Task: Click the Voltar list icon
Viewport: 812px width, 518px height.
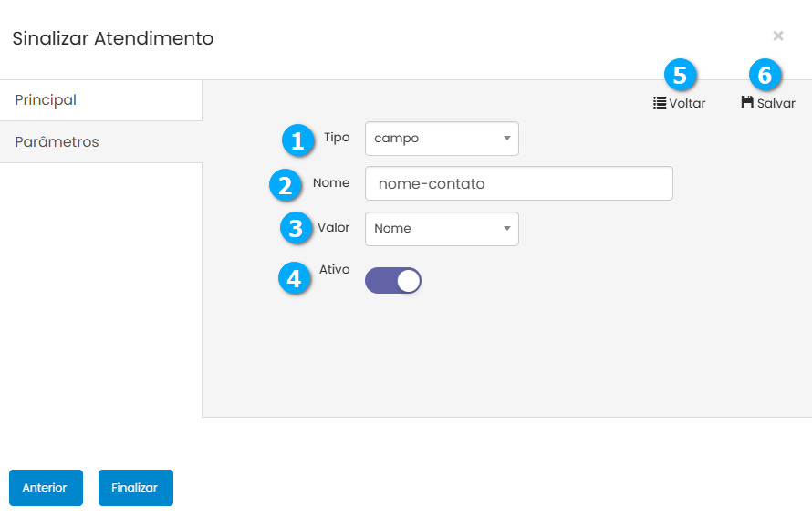Action: 660,103
